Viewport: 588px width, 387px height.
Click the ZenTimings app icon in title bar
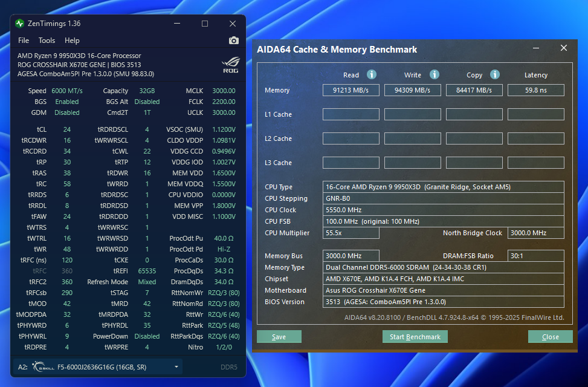[19, 24]
